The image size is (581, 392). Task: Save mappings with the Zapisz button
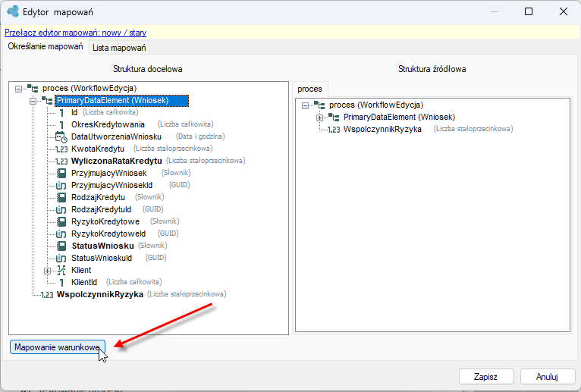pyautogui.click(x=485, y=377)
